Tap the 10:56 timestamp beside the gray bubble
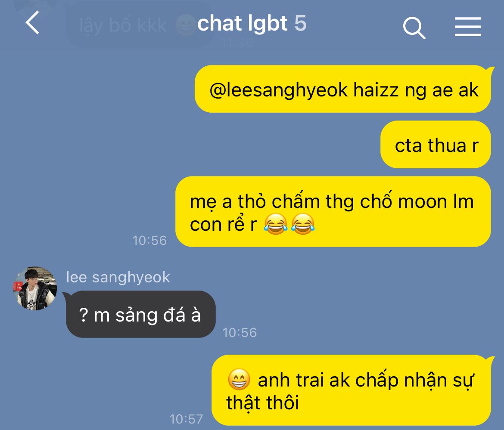Image resolution: width=504 pixels, height=430 pixels. (x=240, y=333)
